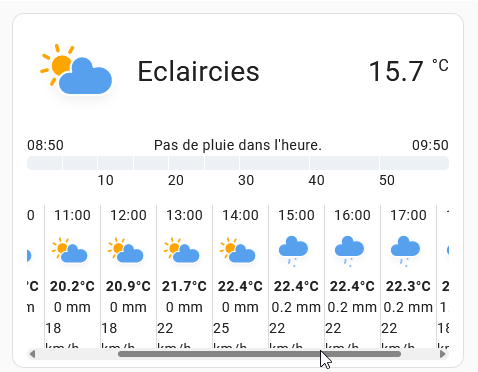Screen dimensions: 478x372
Task: Click the 0.2 mm rainfall value at 15:00
Action: click(x=296, y=307)
